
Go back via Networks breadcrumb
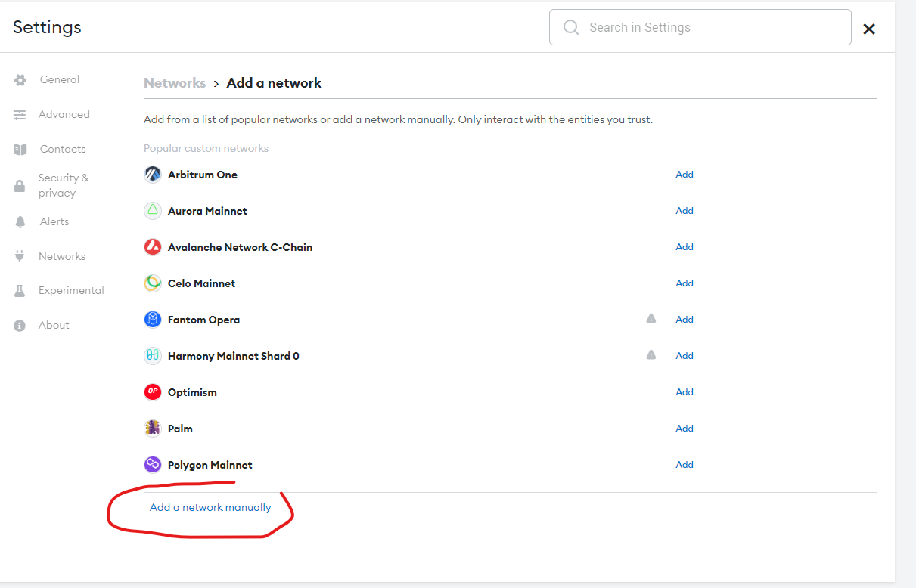coord(175,83)
